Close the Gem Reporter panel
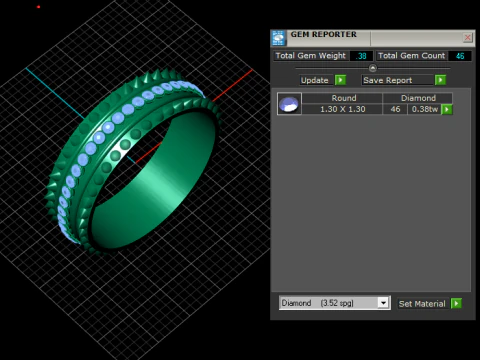The height and width of the screenshot is (360, 480). point(468,37)
